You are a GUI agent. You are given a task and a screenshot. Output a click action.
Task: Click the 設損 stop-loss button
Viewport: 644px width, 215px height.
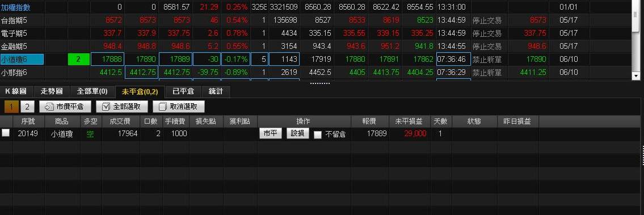pos(297,133)
